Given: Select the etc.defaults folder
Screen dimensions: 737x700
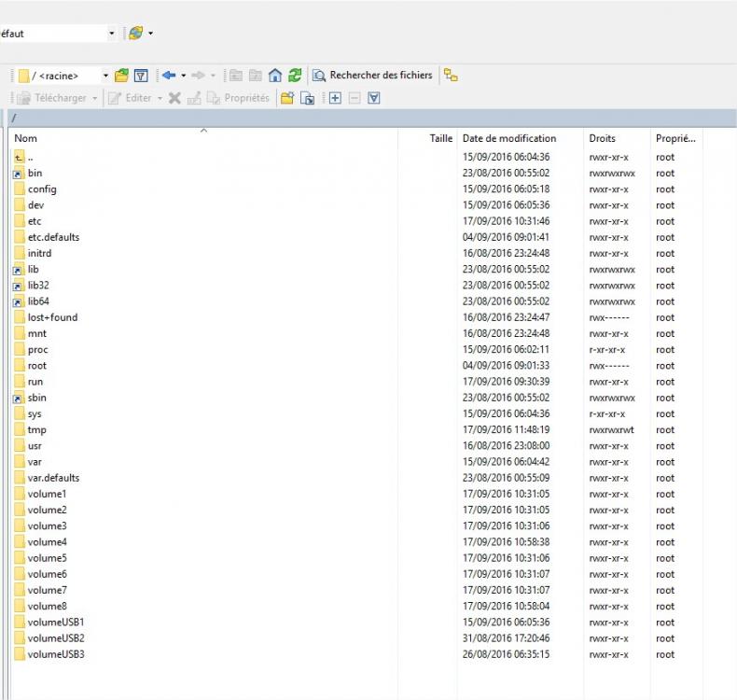Looking at the screenshot, I should [53, 237].
